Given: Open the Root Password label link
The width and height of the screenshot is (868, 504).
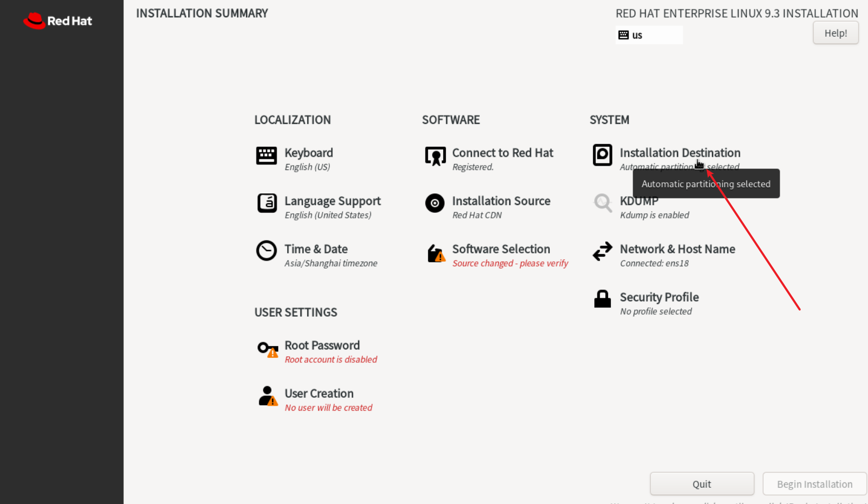Looking at the screenshot, I should [322, 346].
